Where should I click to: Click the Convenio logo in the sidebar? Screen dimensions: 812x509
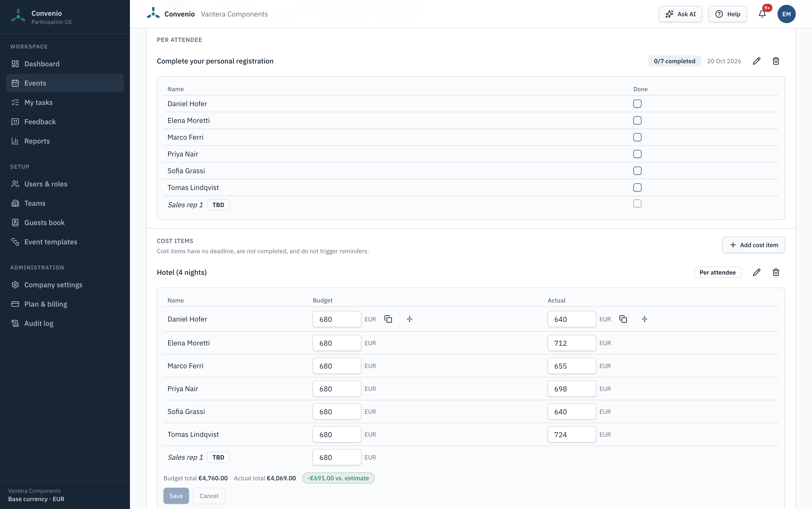pyautogui.click(x=18, y=16)
